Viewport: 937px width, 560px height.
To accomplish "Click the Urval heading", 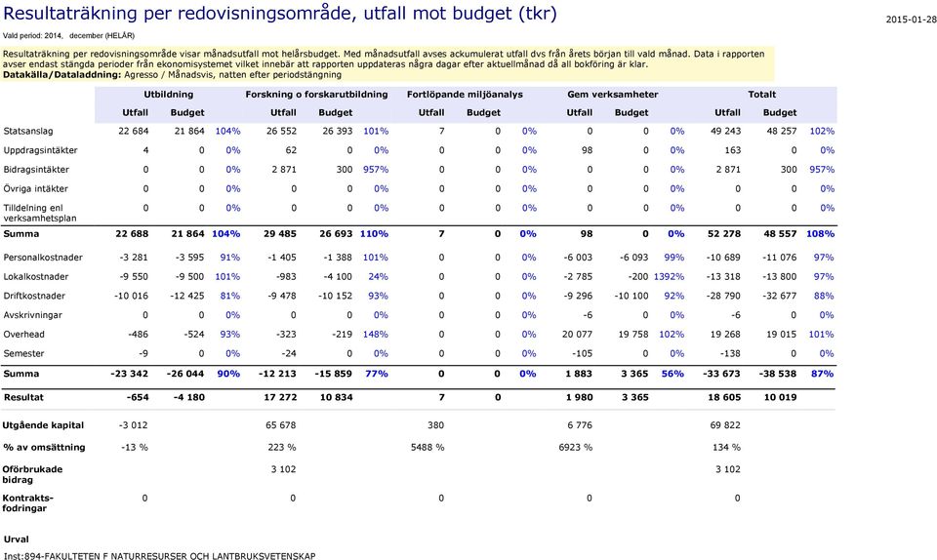I will pos(17,540).
